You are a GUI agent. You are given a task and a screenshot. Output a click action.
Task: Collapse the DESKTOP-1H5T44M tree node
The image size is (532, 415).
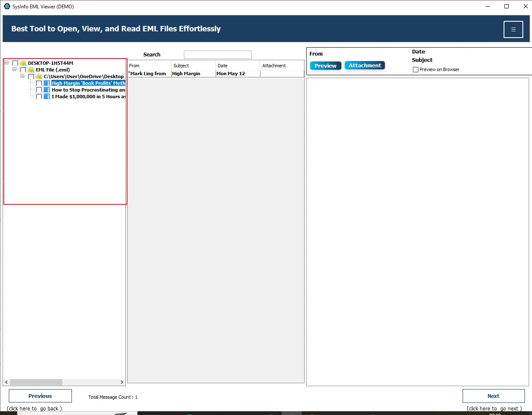point(6,62)
